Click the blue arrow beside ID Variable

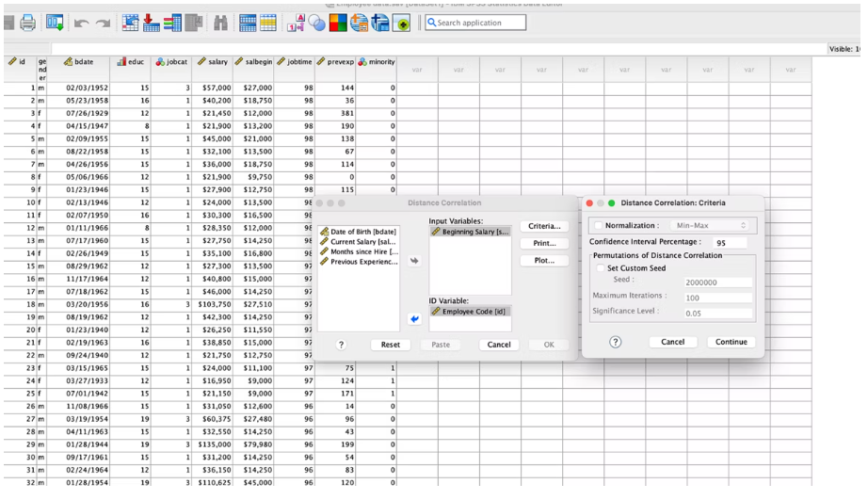point(414,319)
